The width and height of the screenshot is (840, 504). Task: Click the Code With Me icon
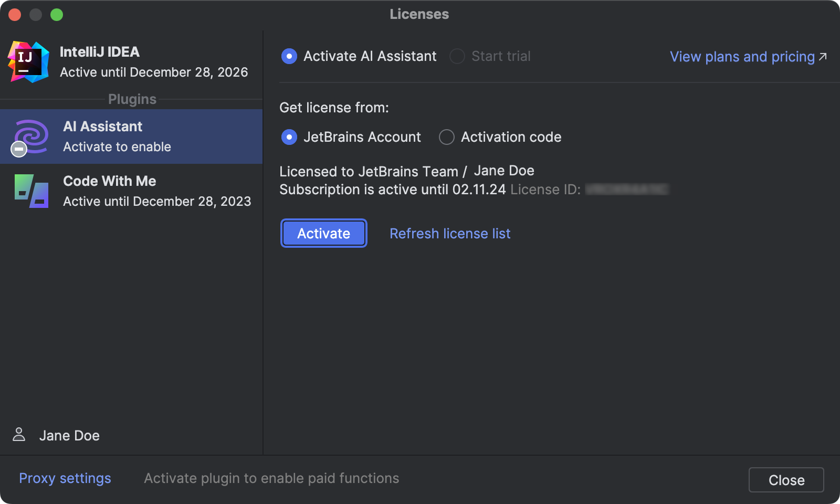pyautogui.click(x=31, y=191)
